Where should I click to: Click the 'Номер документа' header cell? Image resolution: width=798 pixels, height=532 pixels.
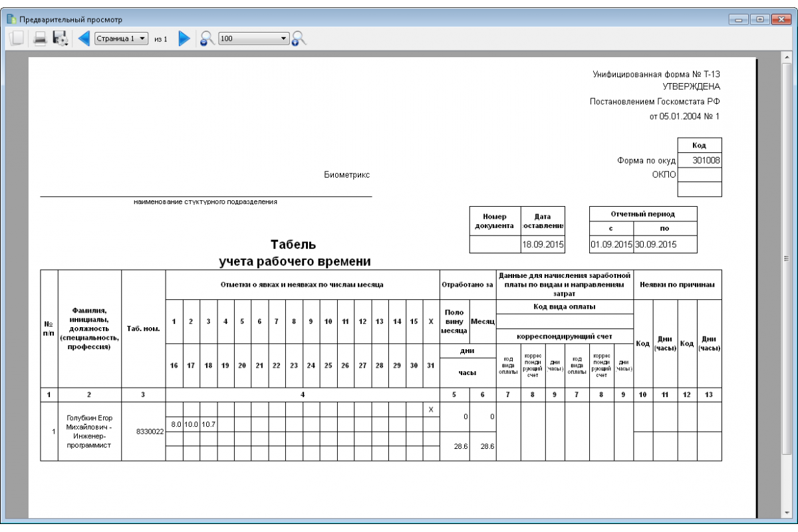pyautogui.click(x=495, y=221)
